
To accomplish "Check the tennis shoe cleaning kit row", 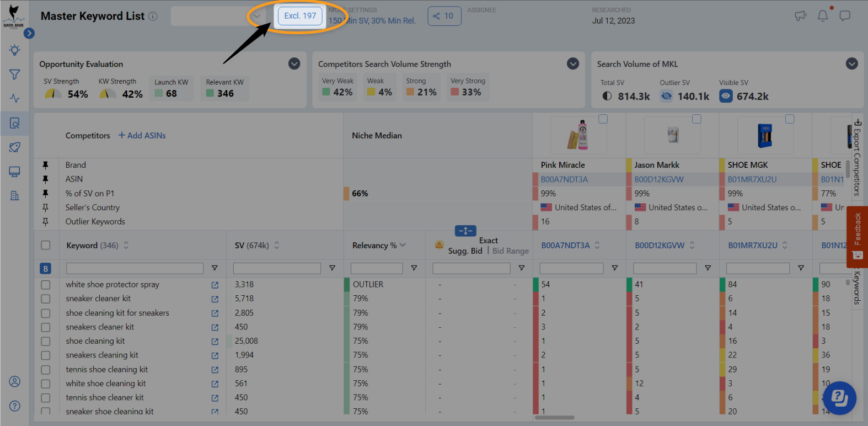I will point(46,370).
